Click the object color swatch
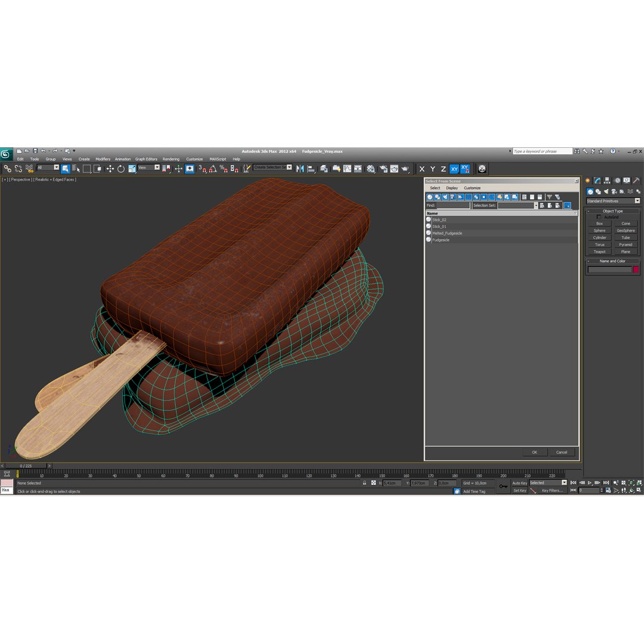This screenshot has height=644, width=644. [x=636, y=270]
